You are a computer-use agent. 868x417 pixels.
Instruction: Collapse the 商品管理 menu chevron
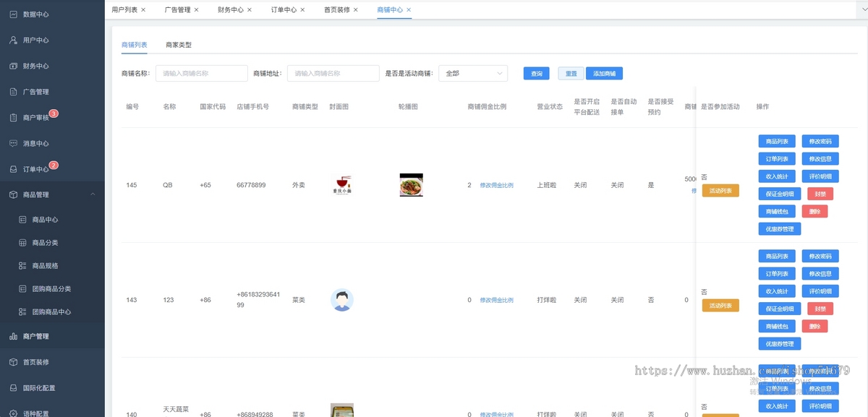click(x=93, y=194)
